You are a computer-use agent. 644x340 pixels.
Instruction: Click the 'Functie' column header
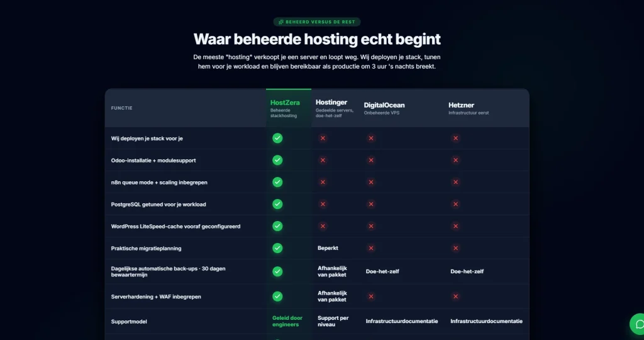tap(121, 108)
